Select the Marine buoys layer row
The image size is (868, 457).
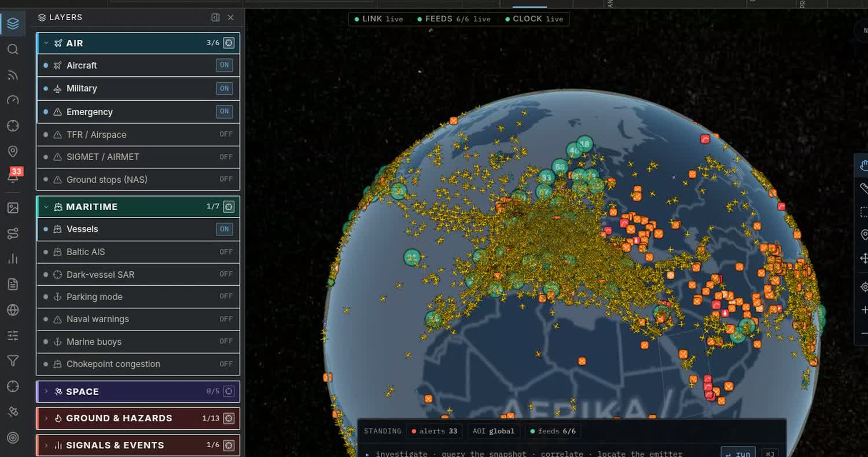point(138,342)
